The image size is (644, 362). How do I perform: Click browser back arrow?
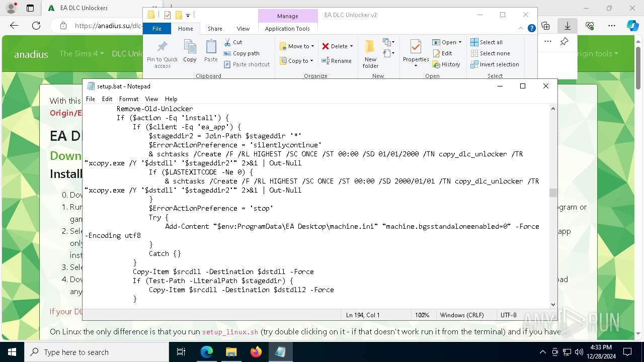click(14, 26)
